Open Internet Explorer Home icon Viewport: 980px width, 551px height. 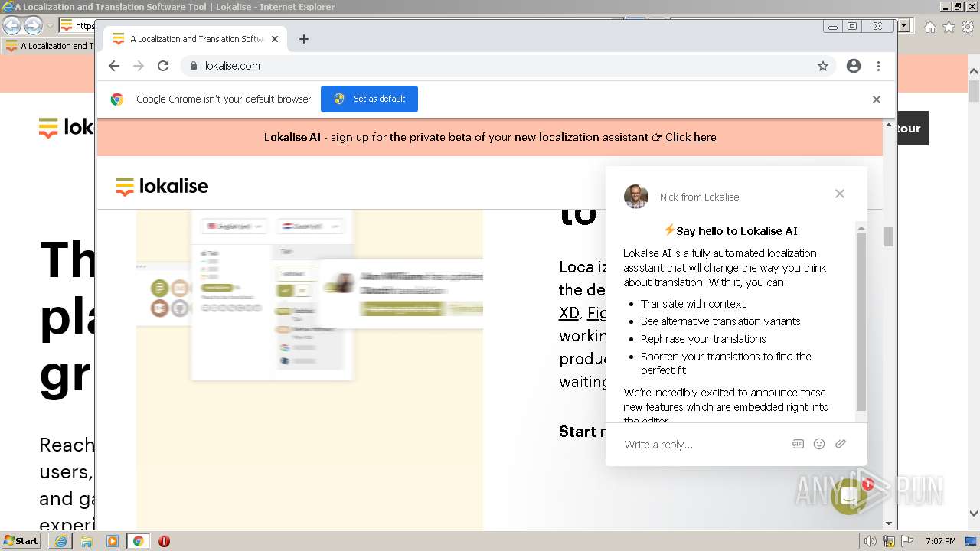tap(929, 27)
